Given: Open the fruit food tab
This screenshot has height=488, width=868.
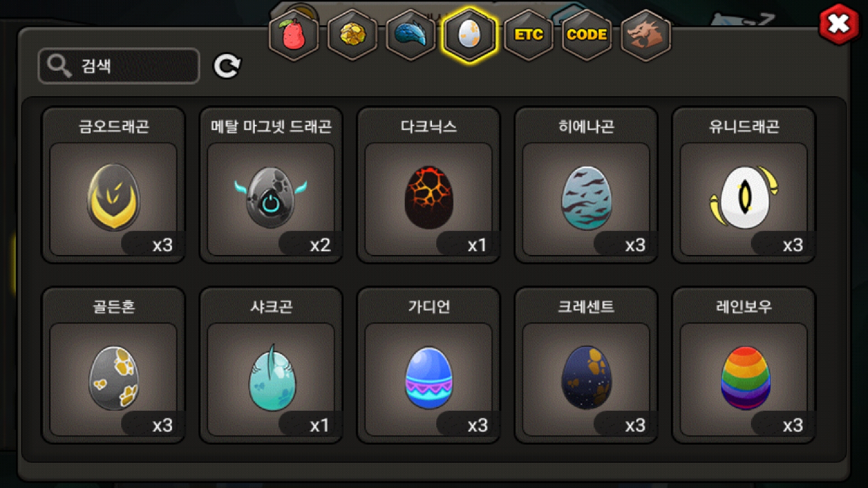Looking at the screenshot, I should [x=294, y=35].
